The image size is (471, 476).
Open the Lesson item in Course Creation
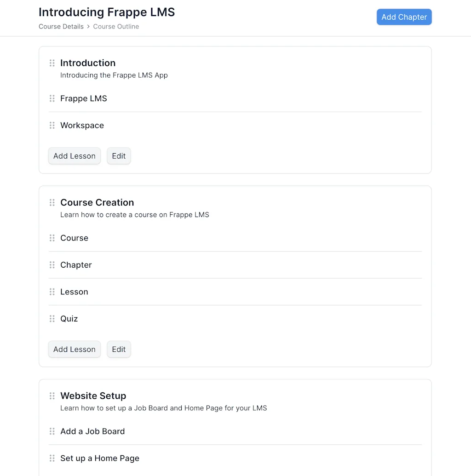74,292
